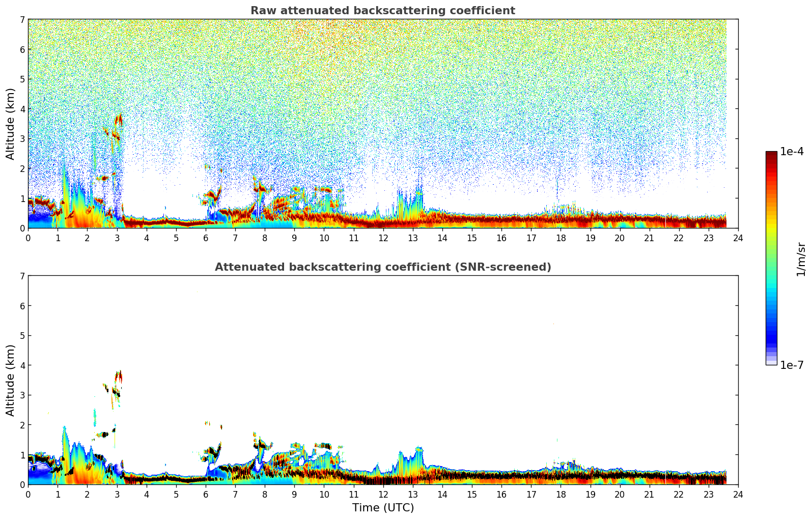This screenshot has width=812, height=519.
Task: Click altitude tick '6' on bottom plot
Action: point(22,306)
